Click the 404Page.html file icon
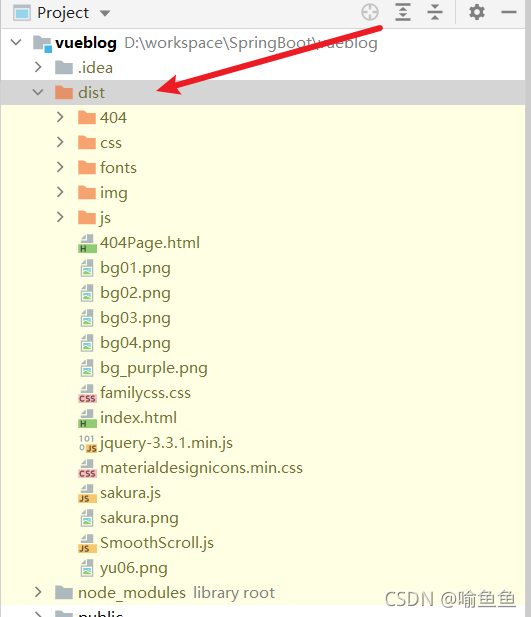This screenshot has height=617, width=531. [87, 243]
